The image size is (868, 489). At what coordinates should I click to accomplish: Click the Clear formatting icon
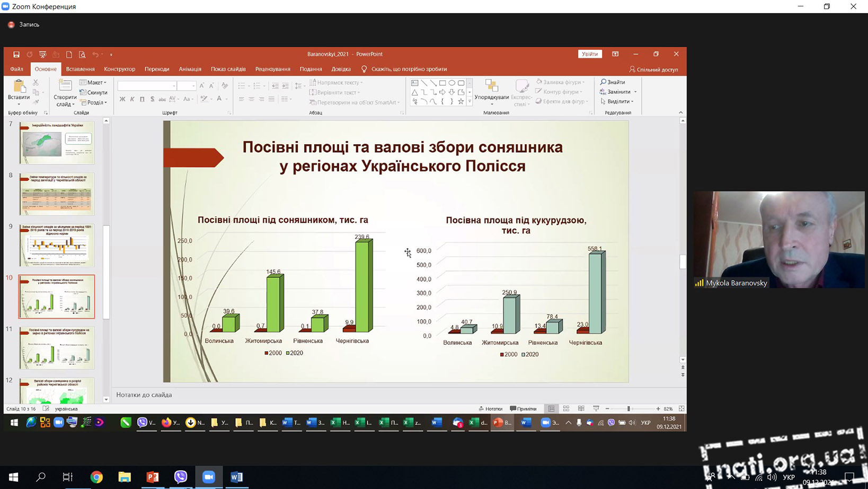coord(225,85)
